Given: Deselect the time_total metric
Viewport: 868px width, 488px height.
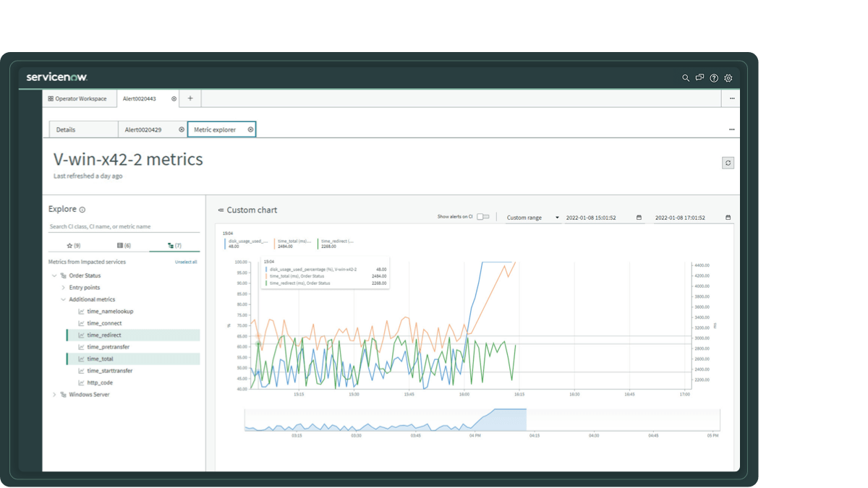Looking at the screenshot, I should click(x=99, y=358).
